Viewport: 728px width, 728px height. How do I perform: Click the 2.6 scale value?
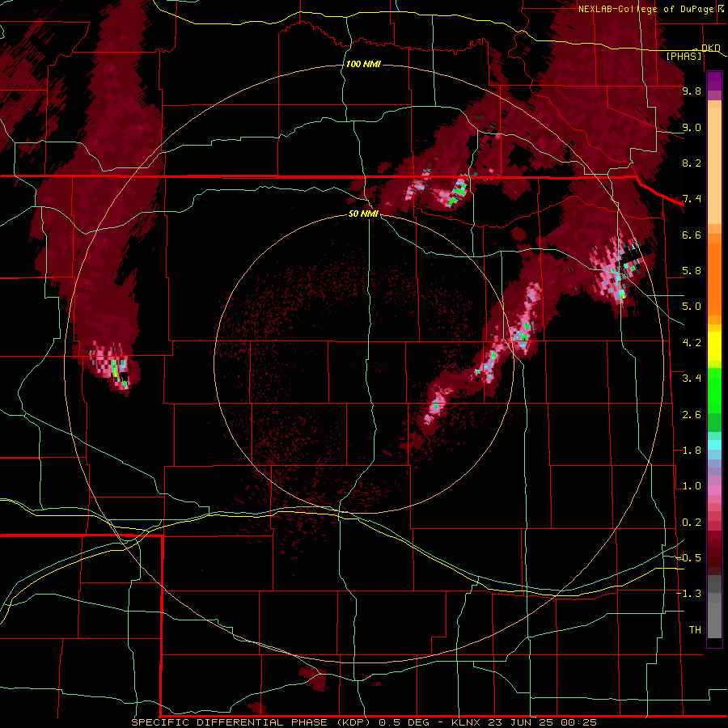[x=692, y=415]
